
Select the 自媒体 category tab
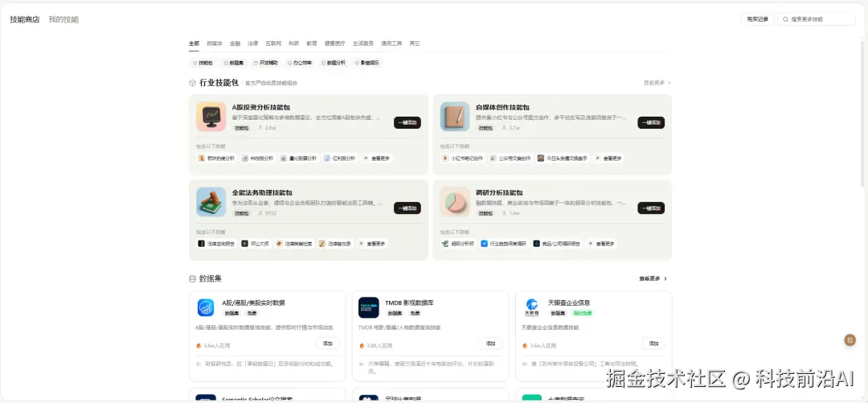(x=215, y=43)
